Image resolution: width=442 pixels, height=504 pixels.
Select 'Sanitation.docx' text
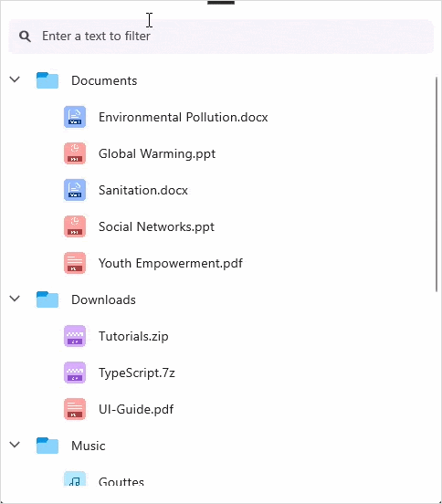(143, 190)
